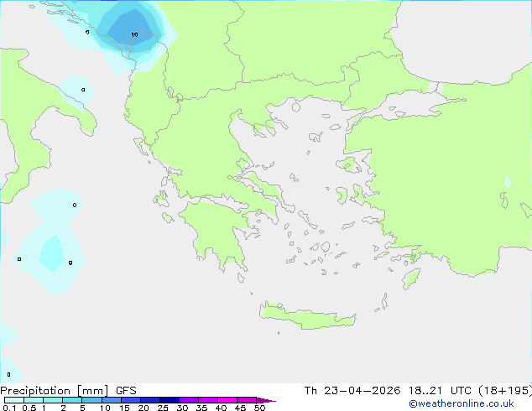
Task: Click the '5' legend scale label
Action: tap(82, 408)
